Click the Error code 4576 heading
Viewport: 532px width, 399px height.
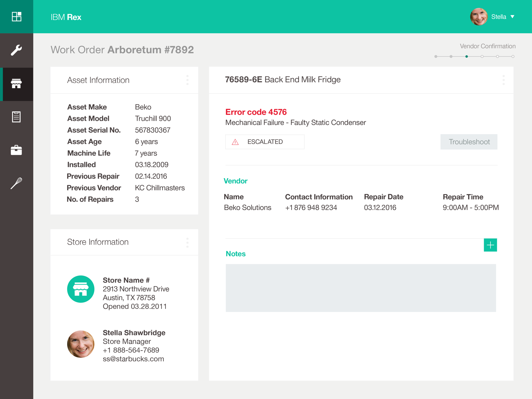point(256,112)
